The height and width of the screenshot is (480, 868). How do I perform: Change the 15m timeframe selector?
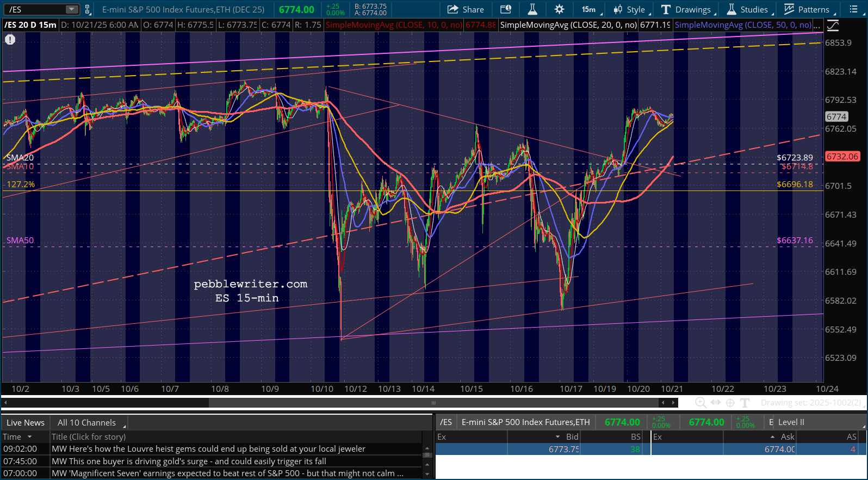click(x=591, y=9)
